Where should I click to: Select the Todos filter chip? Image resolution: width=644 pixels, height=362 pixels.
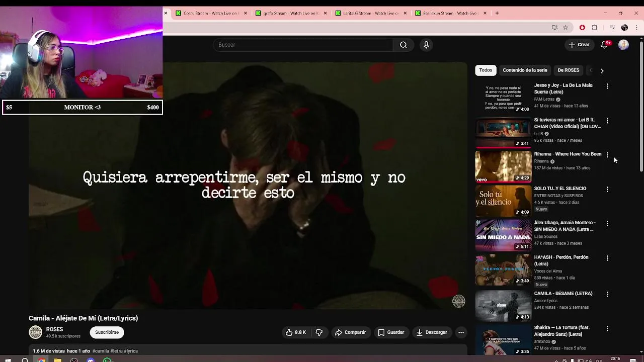[x=486, y=70]
